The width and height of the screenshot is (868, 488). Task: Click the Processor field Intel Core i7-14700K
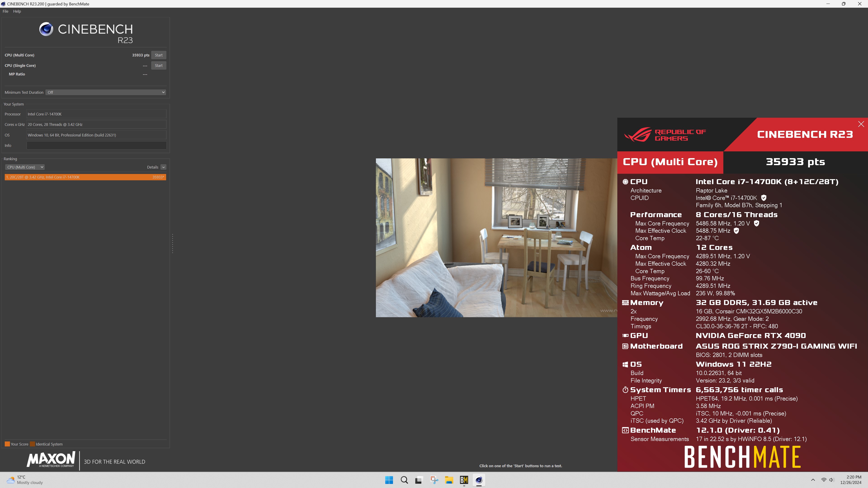pos(96,114)
